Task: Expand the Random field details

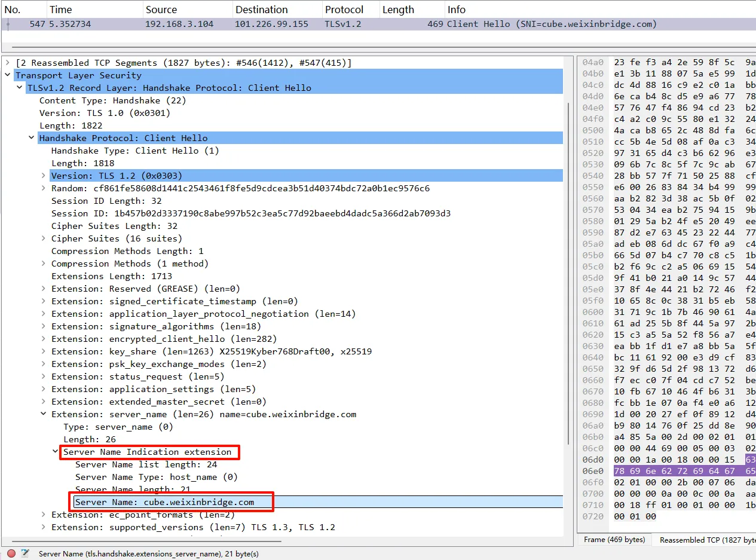Action: pyautogui.click(x=43, y=188)
